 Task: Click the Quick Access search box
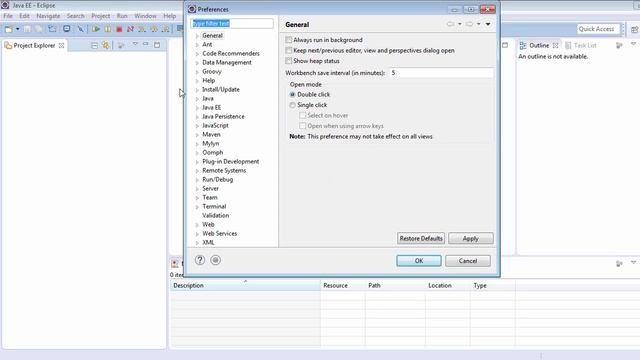pyautogui.click(x=598, y=29)
